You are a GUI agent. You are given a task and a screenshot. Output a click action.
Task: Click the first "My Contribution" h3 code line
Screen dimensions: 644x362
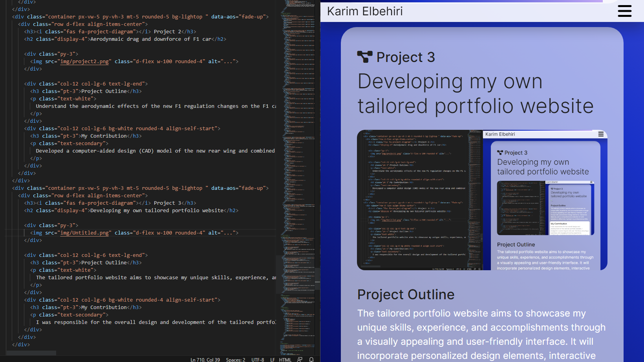coord(86,136)
